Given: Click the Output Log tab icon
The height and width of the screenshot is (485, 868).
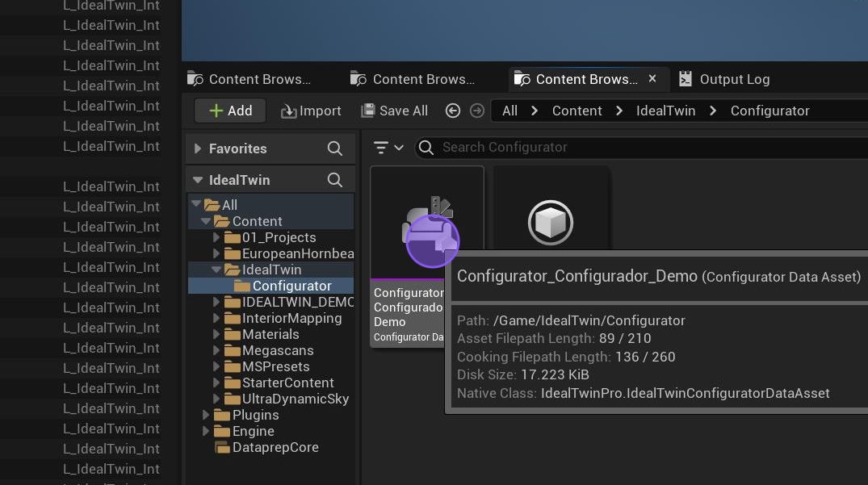Looking at the screenshot, I should point(686,79).
